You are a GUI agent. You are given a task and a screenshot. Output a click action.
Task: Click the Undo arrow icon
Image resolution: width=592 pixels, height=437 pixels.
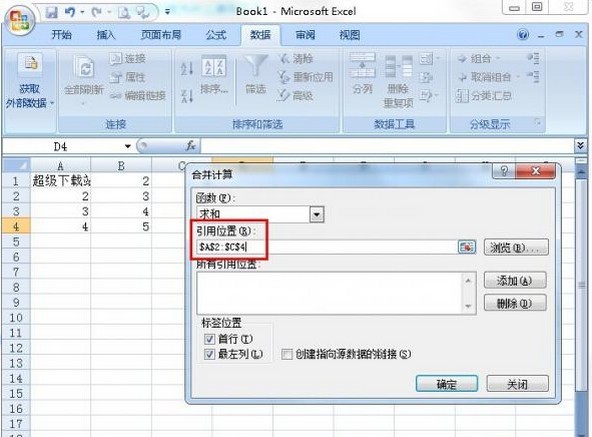click(x=70, y=12)
